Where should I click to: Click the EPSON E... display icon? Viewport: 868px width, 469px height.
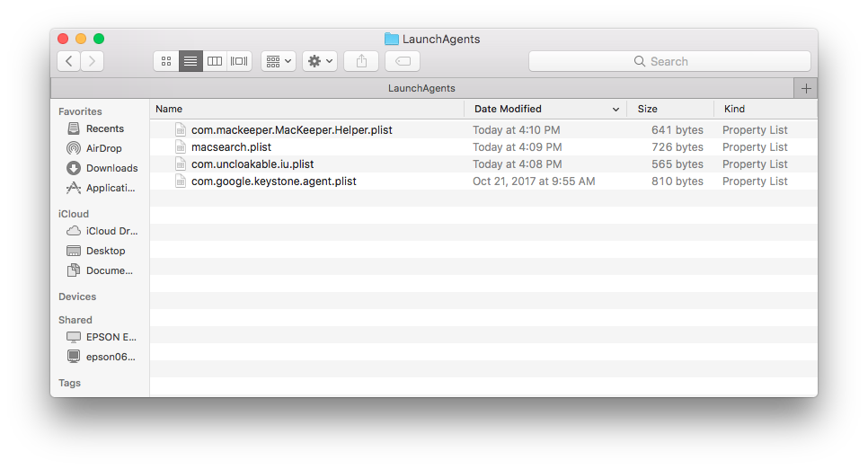(74, 337)
